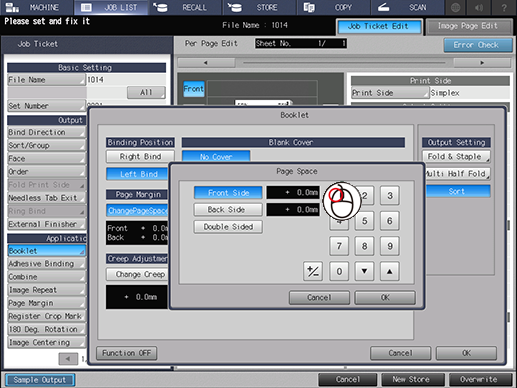Expand the Fold & Staple setting
The width and height of the screenshot is (517, 388).
pyautogui.click(x=456, y=156)
